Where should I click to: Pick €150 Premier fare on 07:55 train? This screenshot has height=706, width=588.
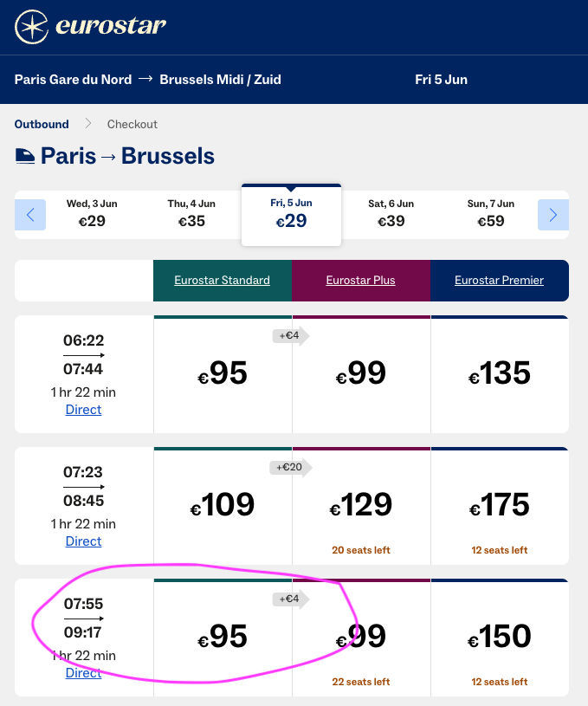(500, 637)
